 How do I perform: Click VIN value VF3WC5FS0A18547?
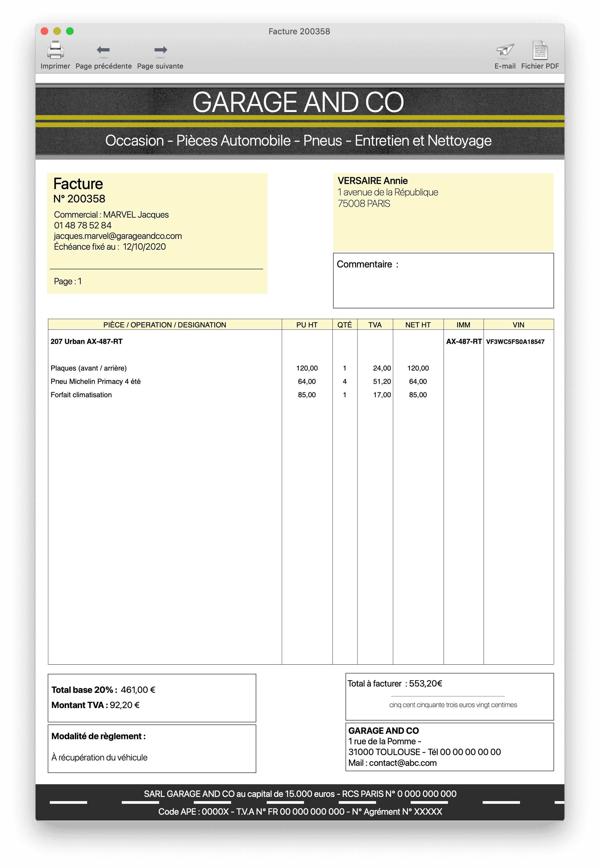(515, 342)
